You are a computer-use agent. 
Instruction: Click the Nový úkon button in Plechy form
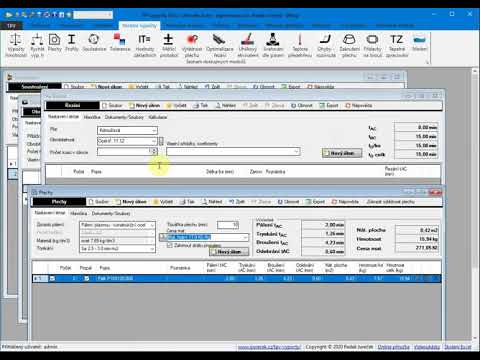tap(229, 252)
